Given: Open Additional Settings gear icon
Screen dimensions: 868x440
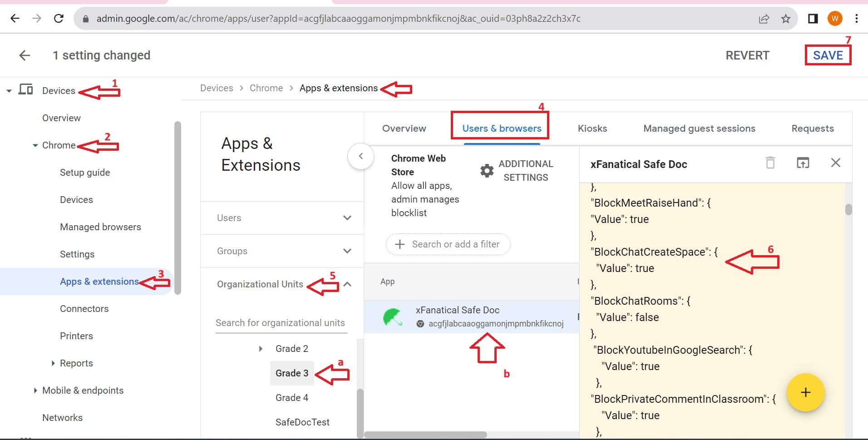Looking at the screenshot, I should [486, 171].
